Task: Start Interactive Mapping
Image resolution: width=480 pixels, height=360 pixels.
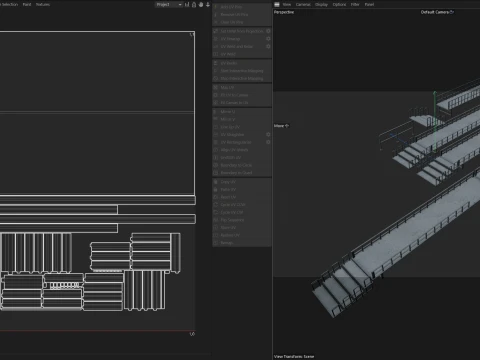Action: click(242, 71)
